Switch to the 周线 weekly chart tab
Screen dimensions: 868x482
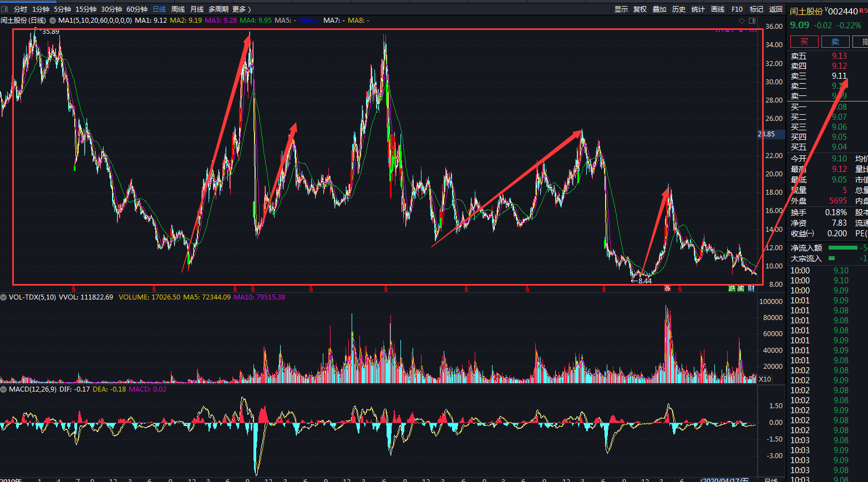178,9
